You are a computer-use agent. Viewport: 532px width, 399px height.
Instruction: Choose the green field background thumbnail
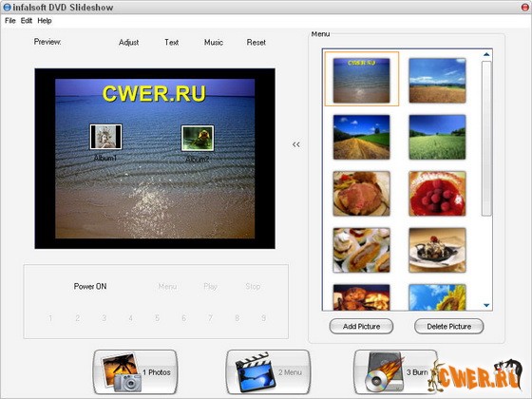pos(437,137)
